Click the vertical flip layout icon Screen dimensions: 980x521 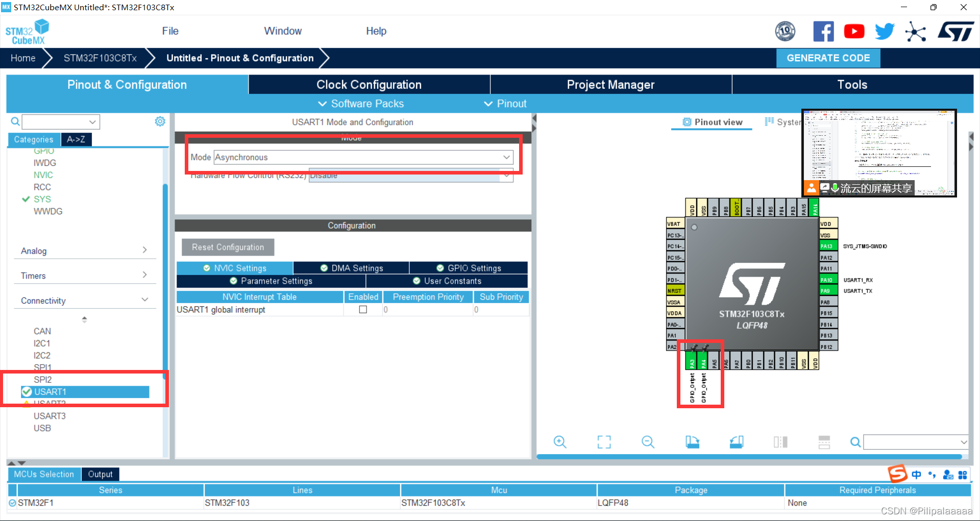[x=780, y=442]
